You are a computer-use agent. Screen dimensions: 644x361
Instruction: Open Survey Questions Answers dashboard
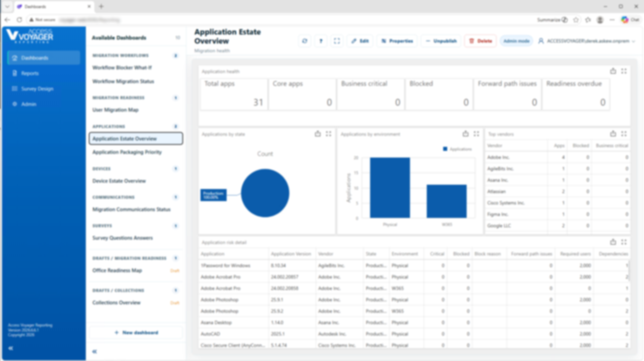pos(136,238)
